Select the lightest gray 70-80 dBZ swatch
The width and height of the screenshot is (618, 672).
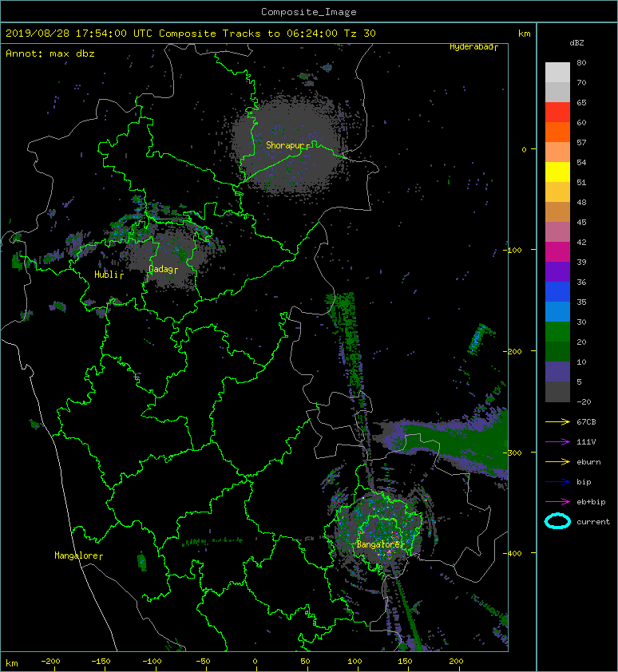pos(557,73)
